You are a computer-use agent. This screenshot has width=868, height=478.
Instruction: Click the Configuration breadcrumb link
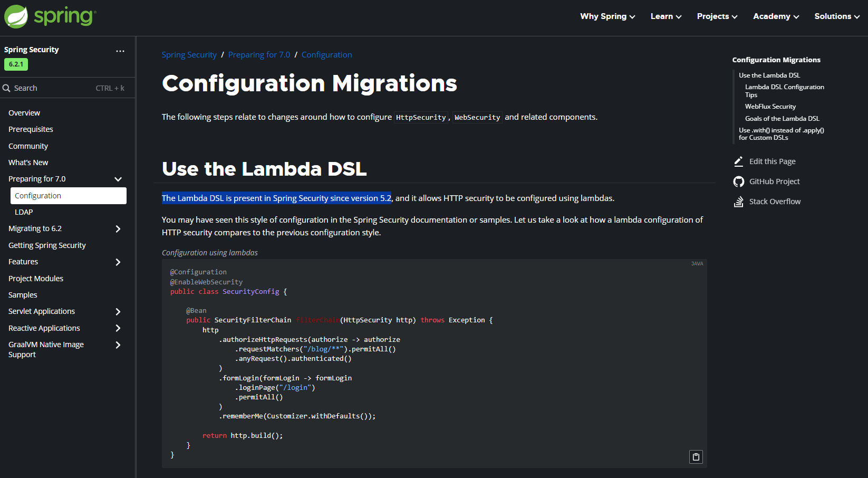pos(326,55)
